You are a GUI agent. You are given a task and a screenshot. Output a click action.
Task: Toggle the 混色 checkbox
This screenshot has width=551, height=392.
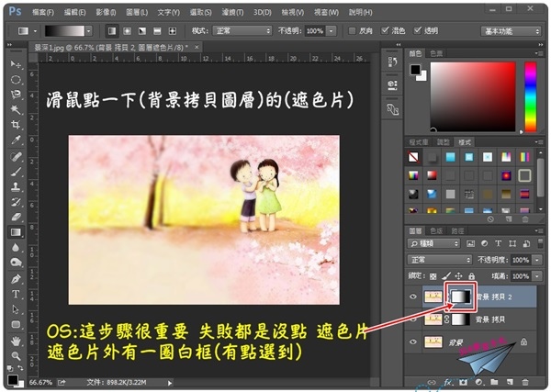point(385,30)
